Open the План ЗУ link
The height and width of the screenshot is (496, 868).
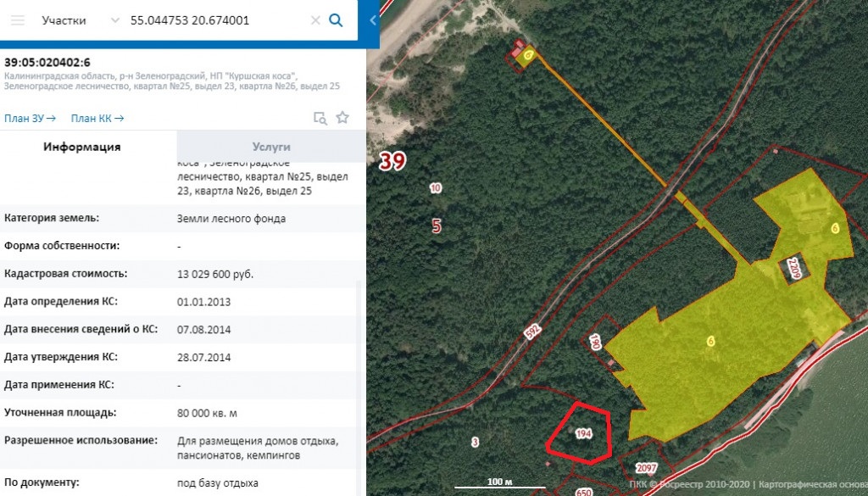coord(30,118)
